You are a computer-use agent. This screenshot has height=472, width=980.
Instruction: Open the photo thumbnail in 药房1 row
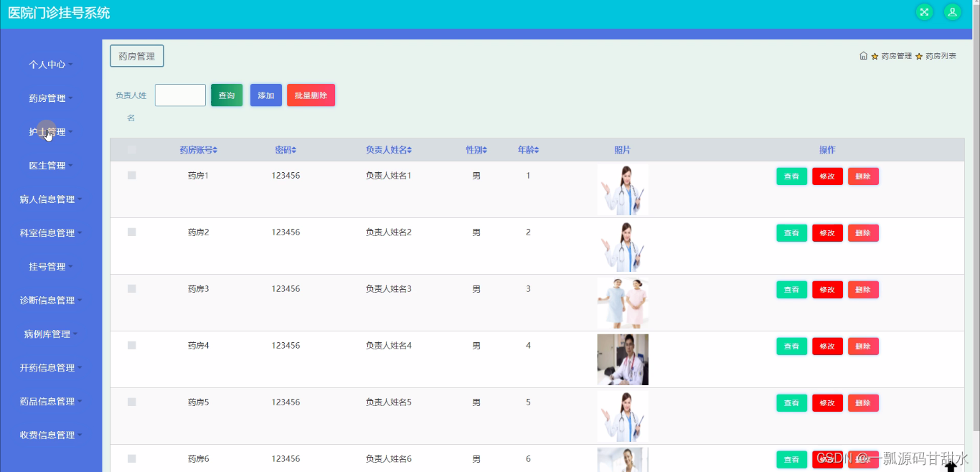pos(623,189)
